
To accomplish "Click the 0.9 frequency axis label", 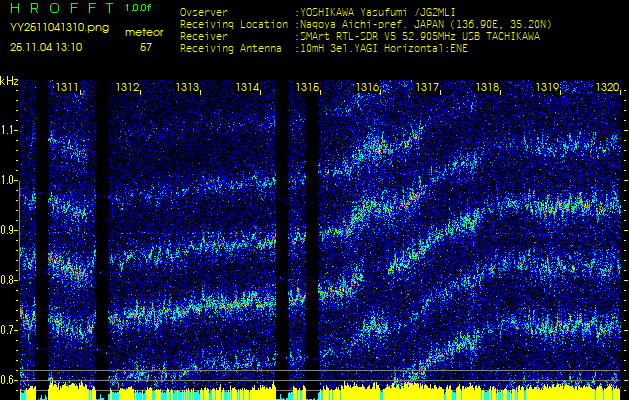I will coord(6,230).
